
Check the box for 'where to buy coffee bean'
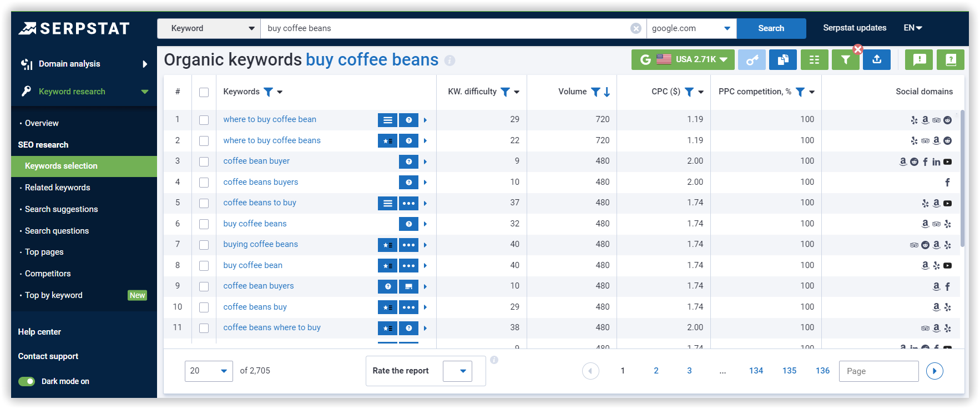click(204, 120)
